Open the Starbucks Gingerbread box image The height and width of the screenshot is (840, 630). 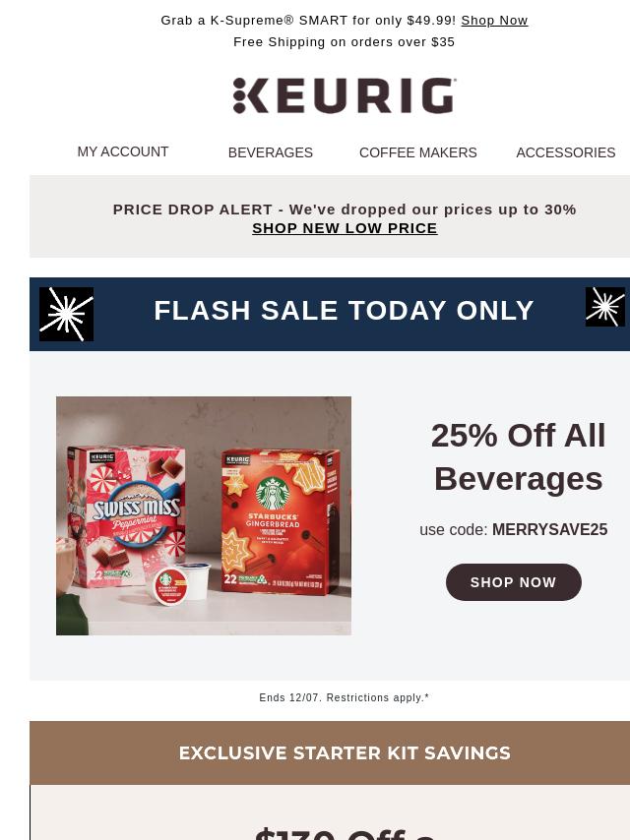(281, 522)
